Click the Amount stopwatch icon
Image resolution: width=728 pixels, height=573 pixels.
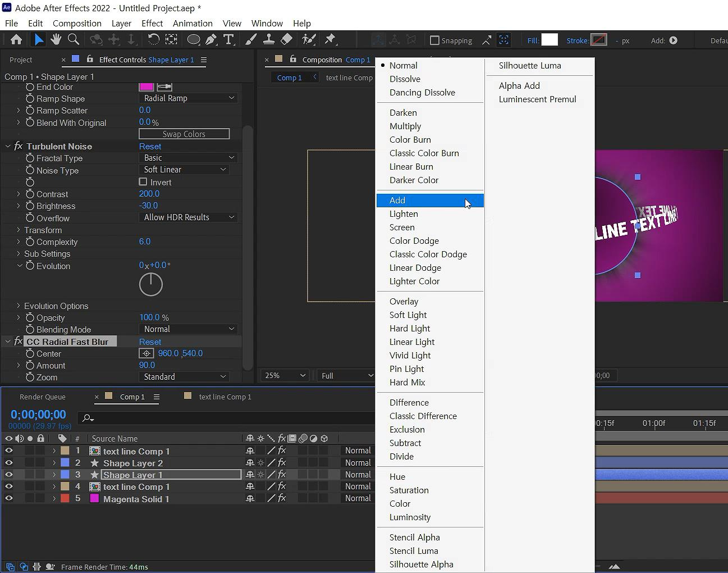30,365
